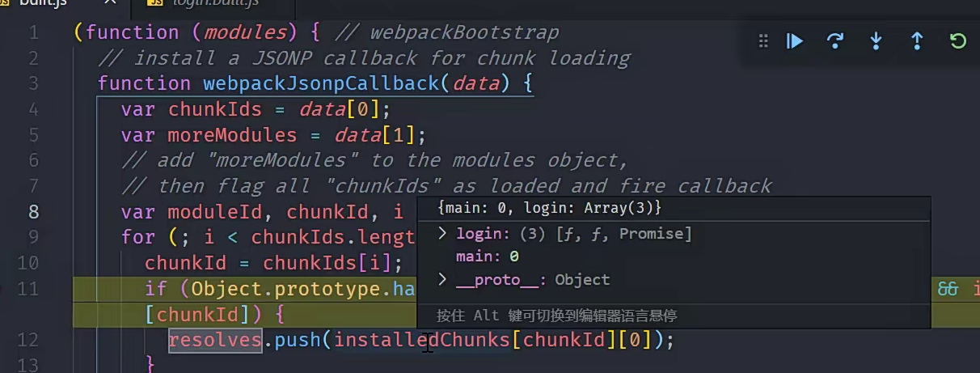Click the debug toolbar drag handle

762,41
